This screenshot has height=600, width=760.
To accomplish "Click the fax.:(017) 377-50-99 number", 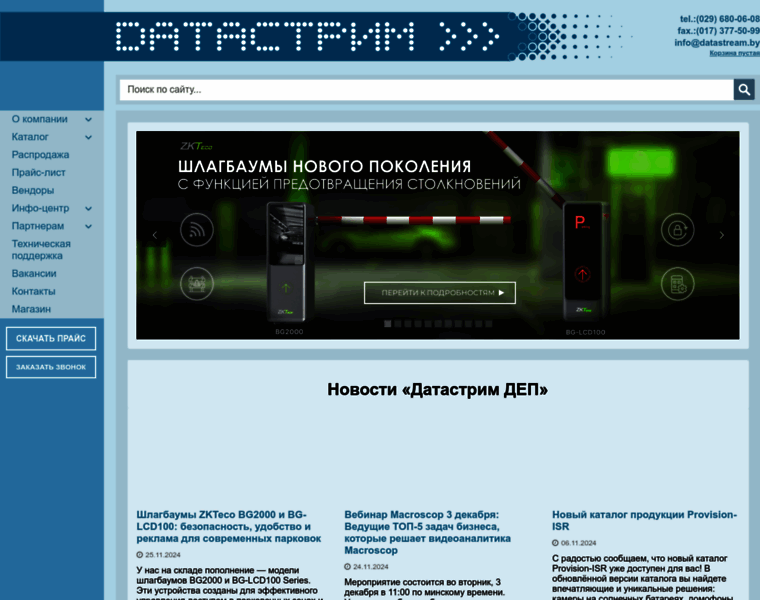I will click(718, 31).
